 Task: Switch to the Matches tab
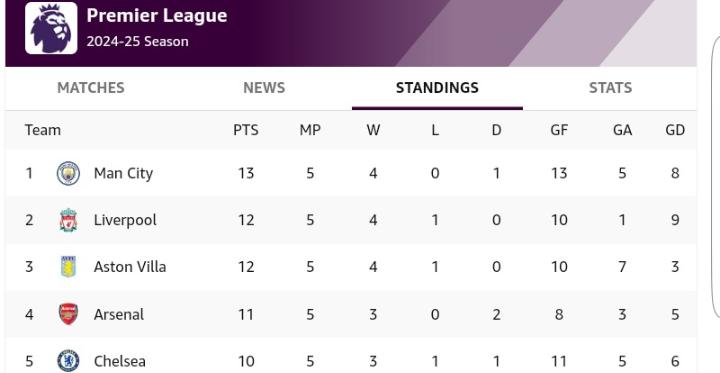click(x=90, y=88)
